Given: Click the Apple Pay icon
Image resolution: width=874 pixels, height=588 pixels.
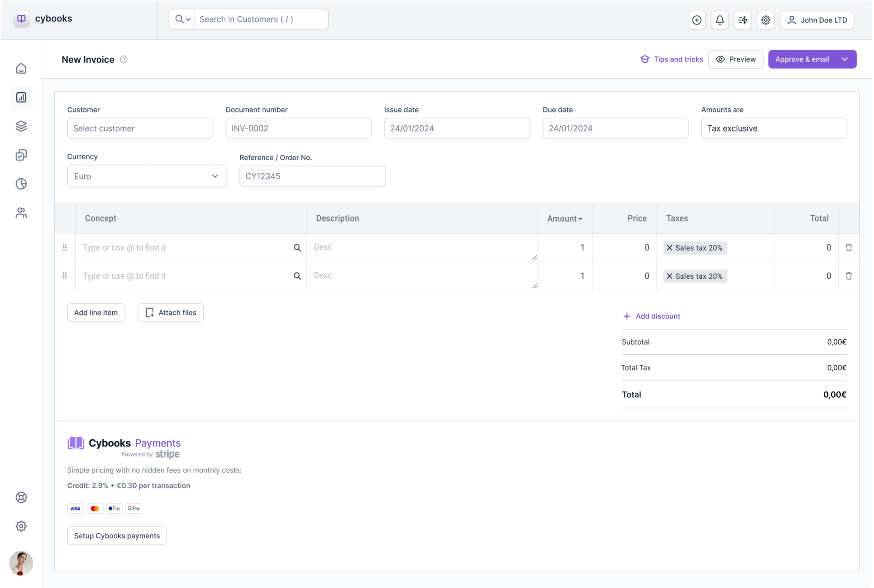Looking at the screenshot, I should [114, 508].
